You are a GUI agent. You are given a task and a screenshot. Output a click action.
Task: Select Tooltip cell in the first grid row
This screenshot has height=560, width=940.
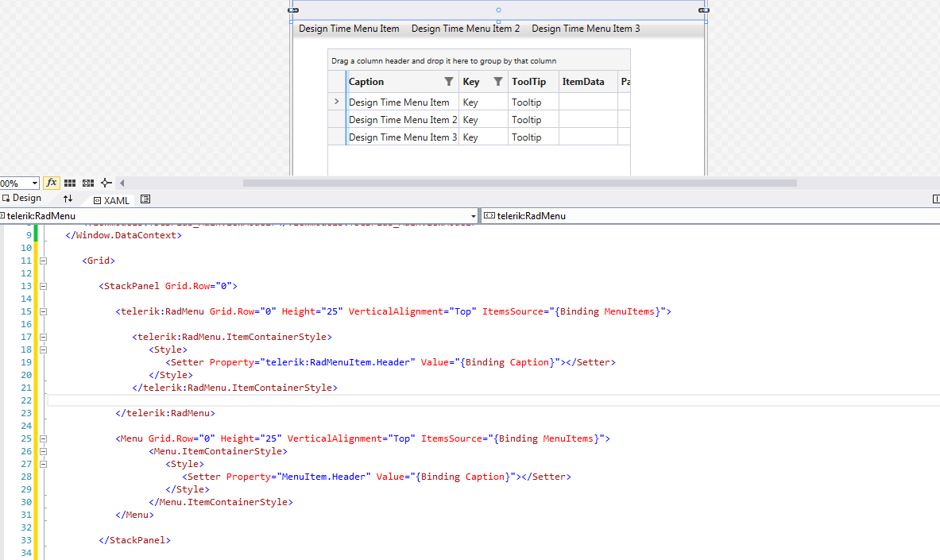pyautogui.click(x=533, y=102)
